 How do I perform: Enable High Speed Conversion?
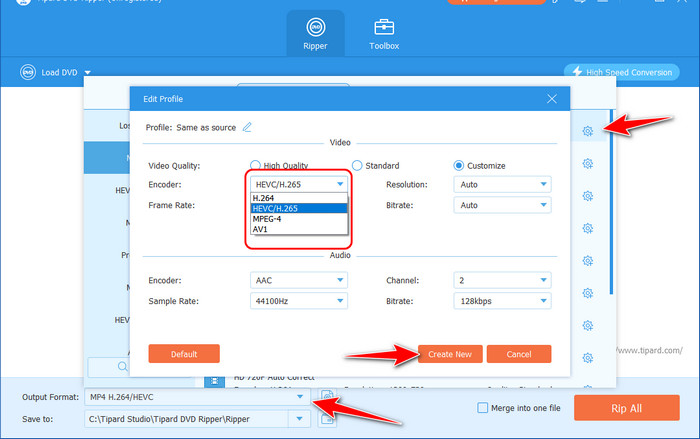coord(621,72)
